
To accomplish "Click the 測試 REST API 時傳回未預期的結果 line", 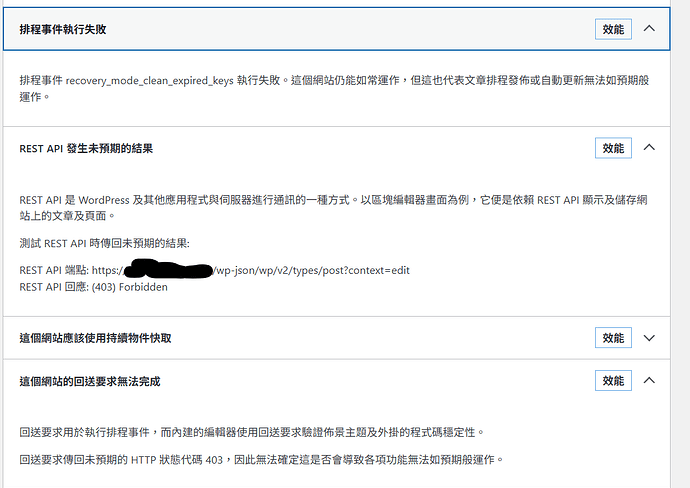I will pyautogui.click(x=105, y=244).
